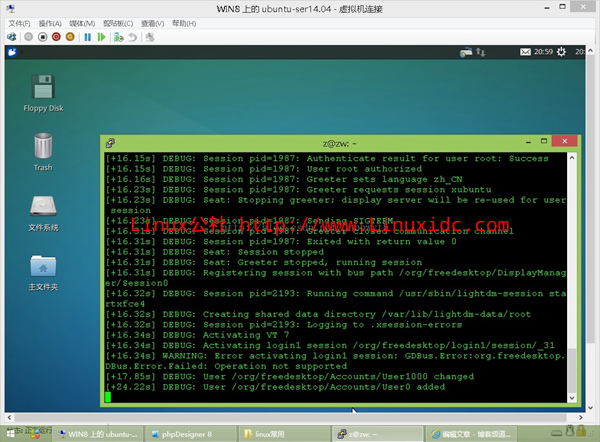Click VM window horizontal scroll right arrow
This screenshot has height=442, width=600.
coord(581,418)
